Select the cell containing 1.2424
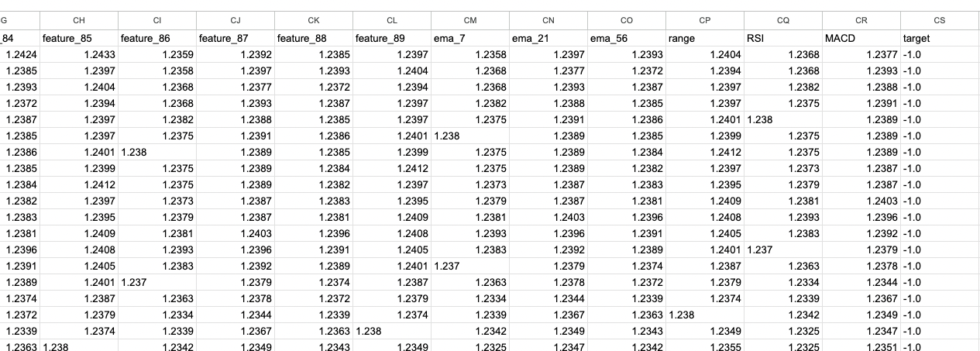Viewport: 980px width, 351px height. point(20,54)
